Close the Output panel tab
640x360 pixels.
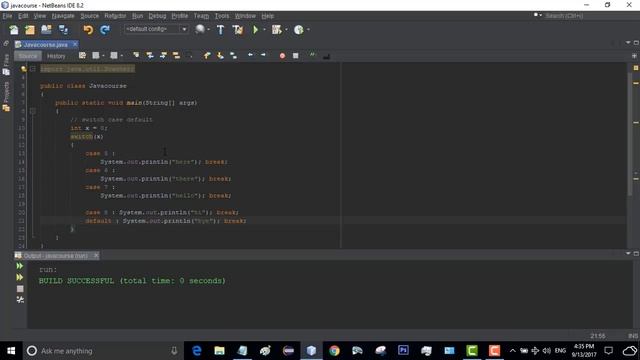[96, 256]
